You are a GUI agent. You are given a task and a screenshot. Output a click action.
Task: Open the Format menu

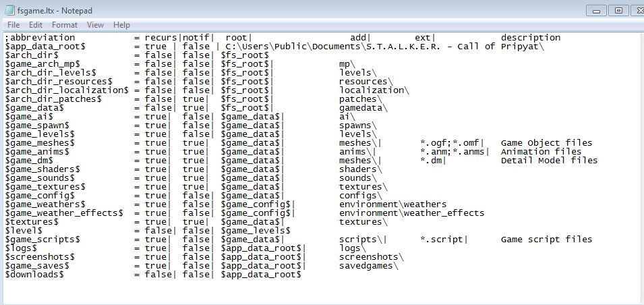[x=65, y=25]
